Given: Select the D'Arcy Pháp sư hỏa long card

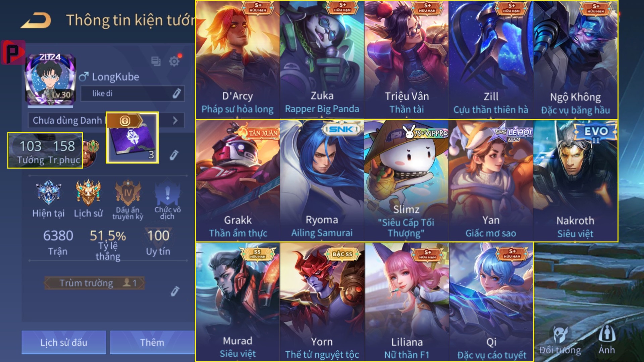Looking at the screenshot, I should (237, 59).
